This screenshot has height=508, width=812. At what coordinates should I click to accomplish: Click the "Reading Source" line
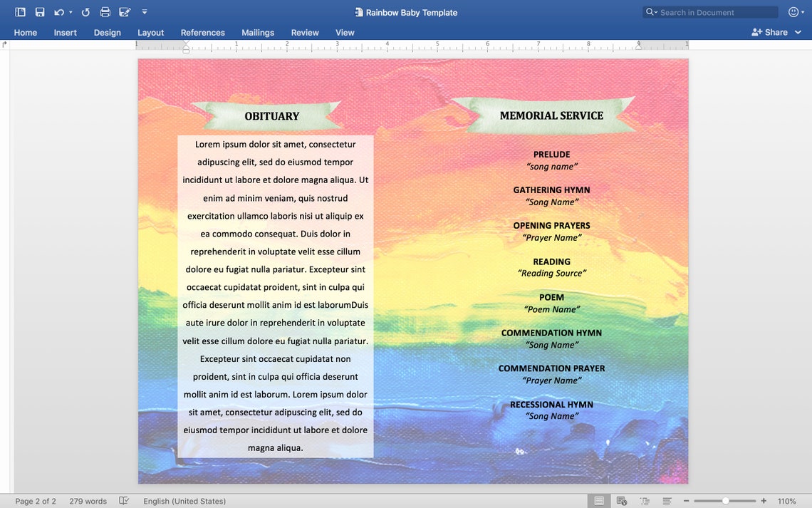pyautogui.click(x=551, y=274)
